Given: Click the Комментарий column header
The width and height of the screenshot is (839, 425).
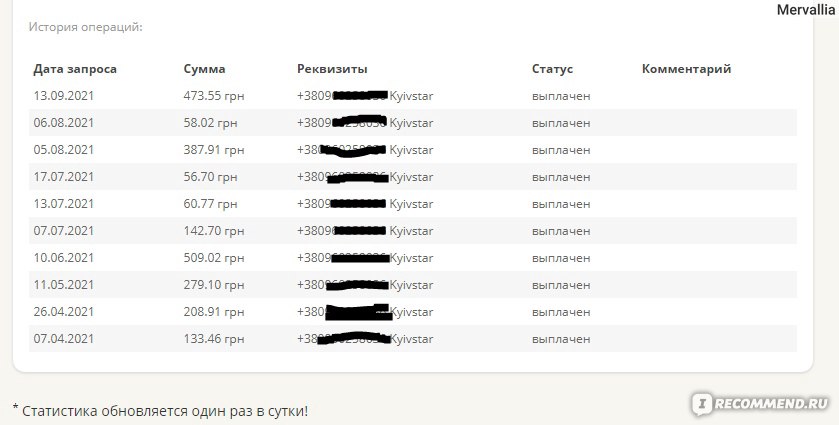Looking at the screenshot, I should point(687,69).
